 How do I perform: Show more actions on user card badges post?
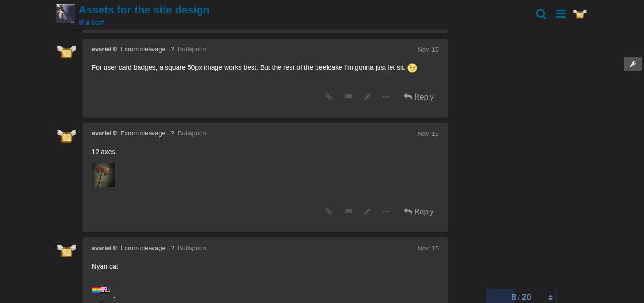(x=385, y=97)
